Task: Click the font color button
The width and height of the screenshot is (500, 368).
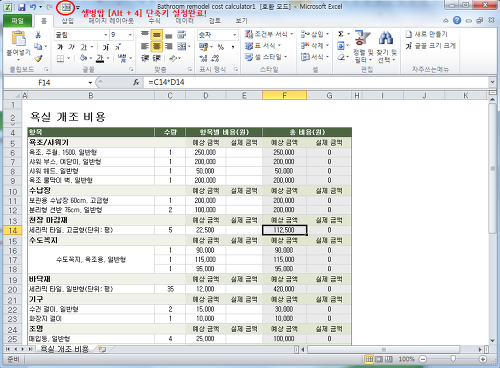Action: (x=100, y=59)
